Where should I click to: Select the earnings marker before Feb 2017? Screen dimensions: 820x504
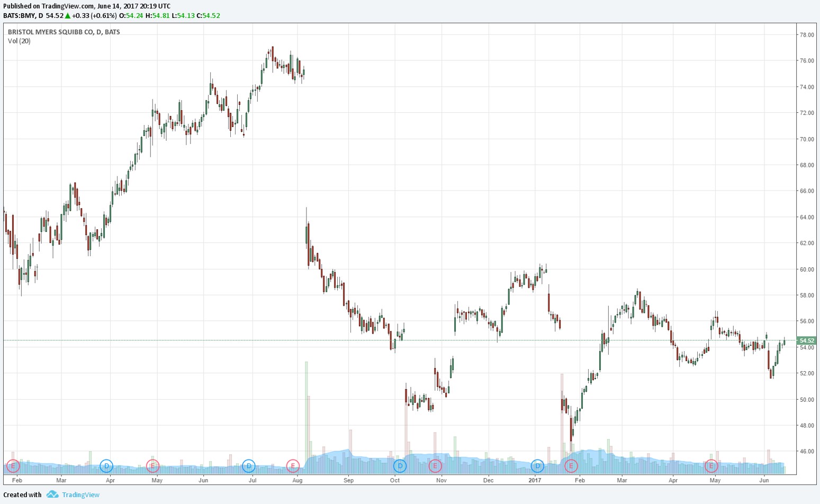point(571,466)
